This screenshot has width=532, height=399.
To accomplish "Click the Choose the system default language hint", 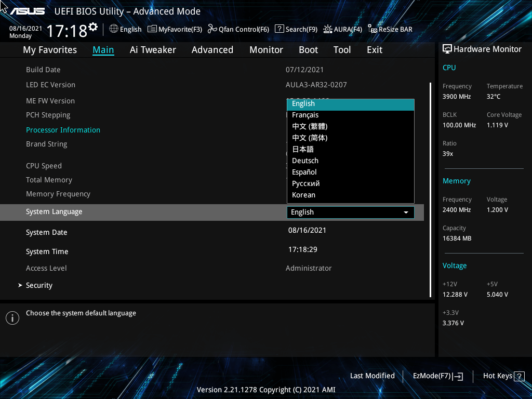I will [x=81, y=313].
